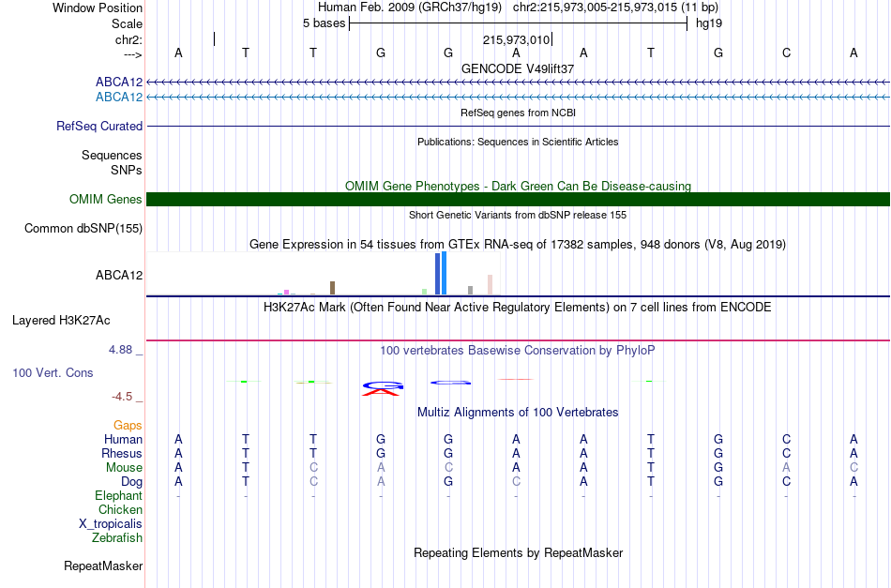Select the OMIM Genes track label
891x588 pixels.
(x=105, y=200)
